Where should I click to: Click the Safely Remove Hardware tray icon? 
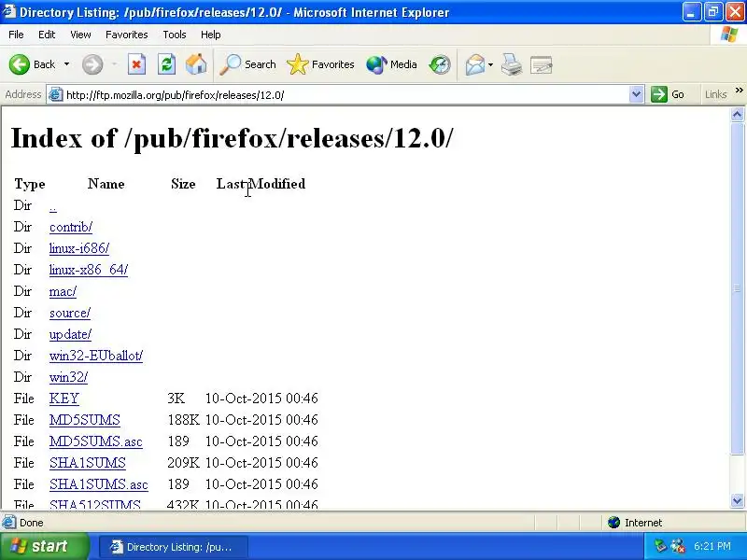(x=661, y=546)
